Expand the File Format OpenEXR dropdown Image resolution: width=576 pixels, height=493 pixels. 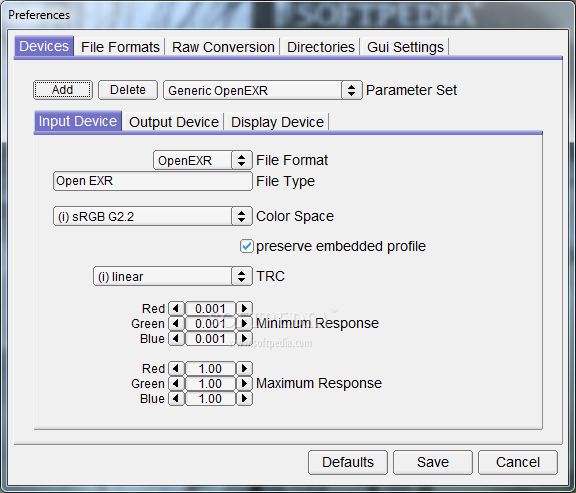[203, 160]
